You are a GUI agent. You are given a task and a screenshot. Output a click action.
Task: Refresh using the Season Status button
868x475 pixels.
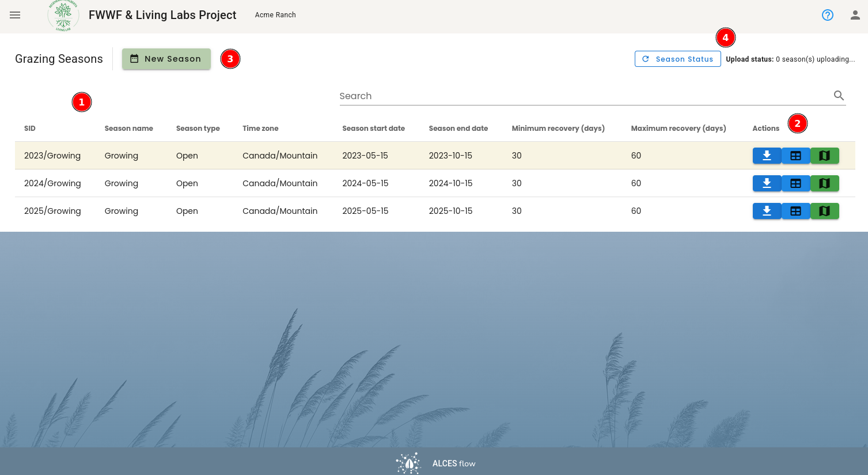pyautogui.click(x=677, y=59)
